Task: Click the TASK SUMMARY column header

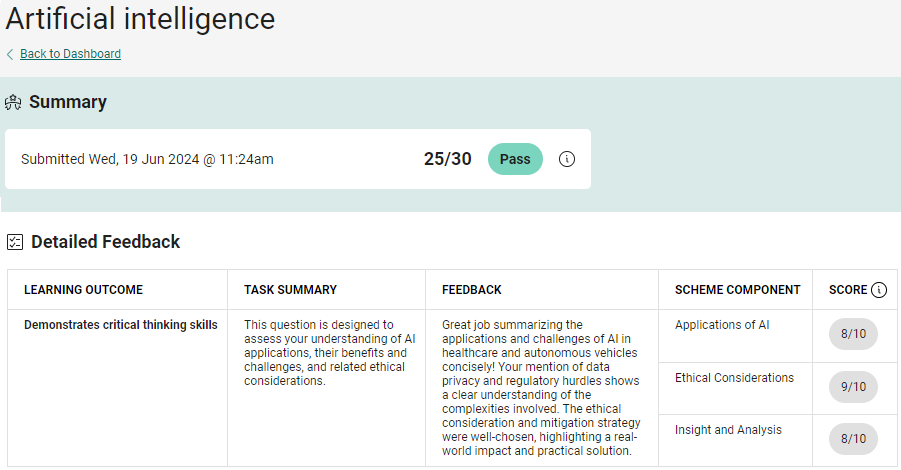Action: [290, 290]
